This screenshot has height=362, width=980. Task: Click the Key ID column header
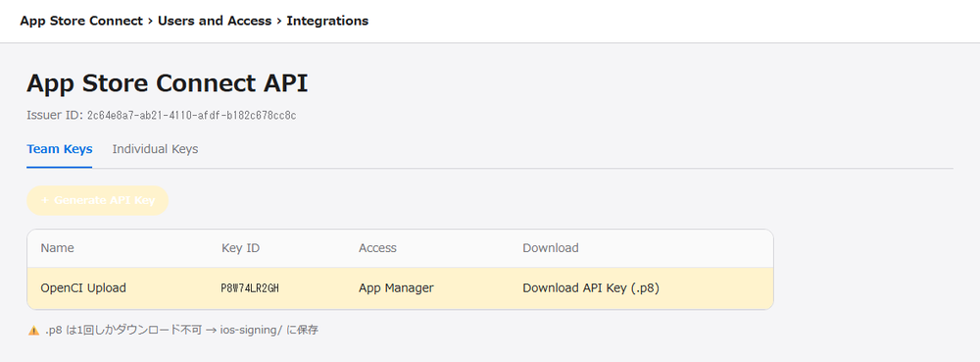coord(241,248)
